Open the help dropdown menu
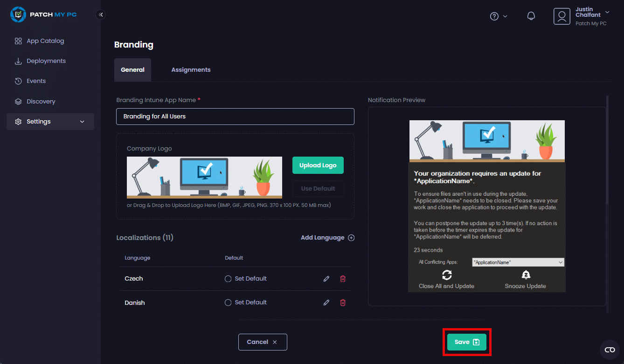Image resolution: width=624 pixels, height=364 pixels. pyautogui.click(x=498, y=16)
